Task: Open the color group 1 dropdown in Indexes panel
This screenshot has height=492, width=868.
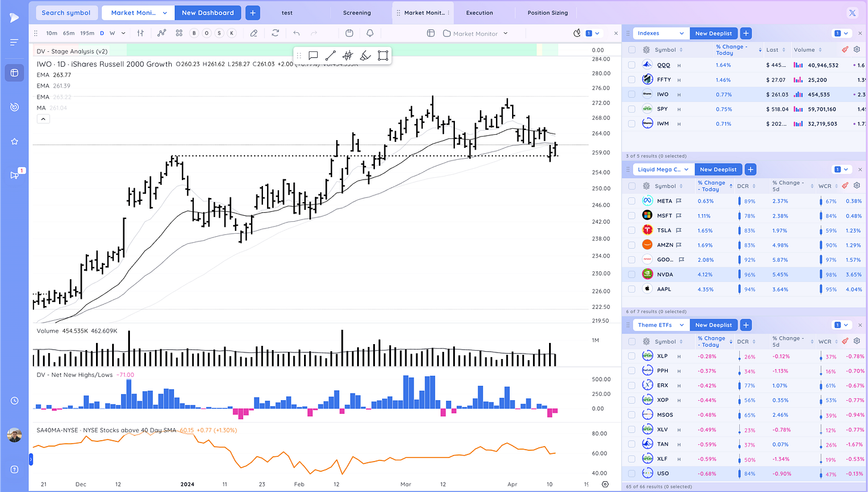Action: click(843, 33)
